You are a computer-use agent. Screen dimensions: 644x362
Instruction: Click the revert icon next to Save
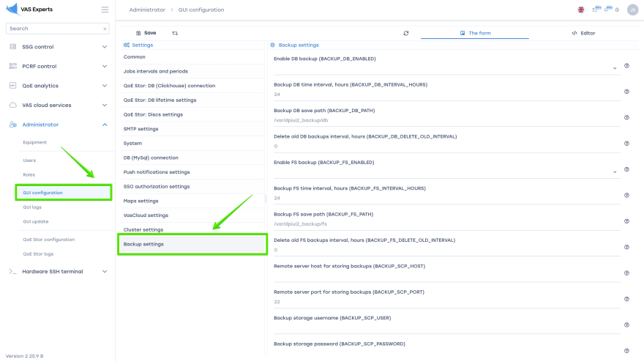pos(175,33)
